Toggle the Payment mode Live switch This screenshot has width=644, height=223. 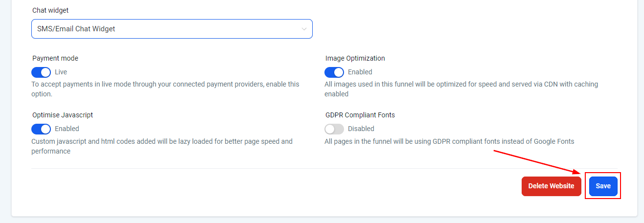[x=41, y=72]
